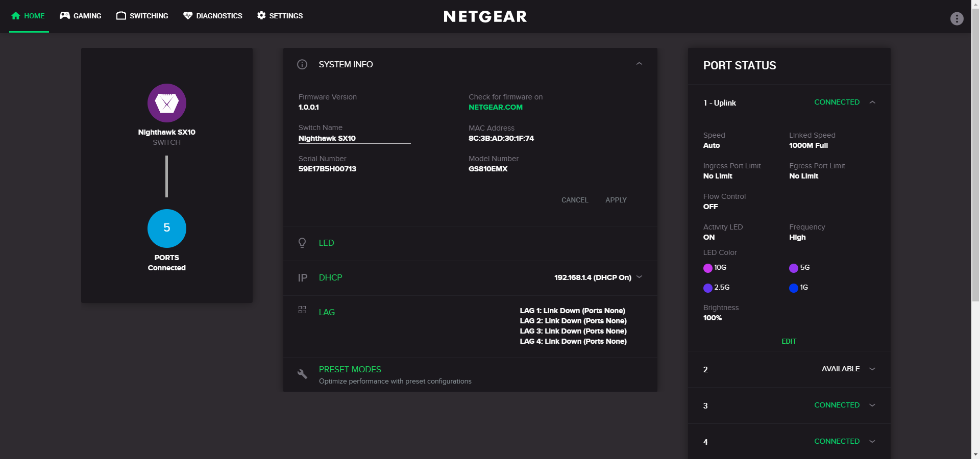Click the scrollbar down arrow

[975, 454]
